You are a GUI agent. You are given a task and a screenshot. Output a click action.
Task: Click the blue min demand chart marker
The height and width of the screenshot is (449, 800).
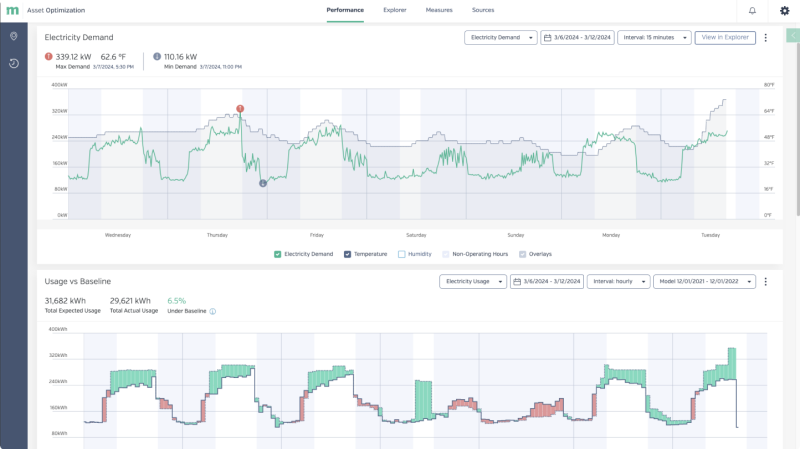click(x=263, y=183)
